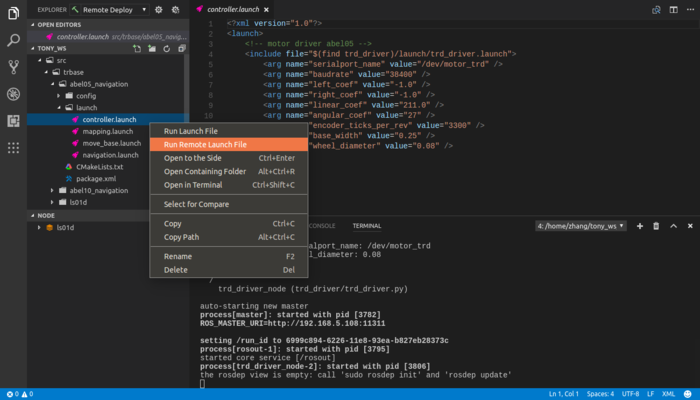This screenshot has width=700, height=400.
Task: Open the editor more actions ellipsis
Action: point(690,9)
